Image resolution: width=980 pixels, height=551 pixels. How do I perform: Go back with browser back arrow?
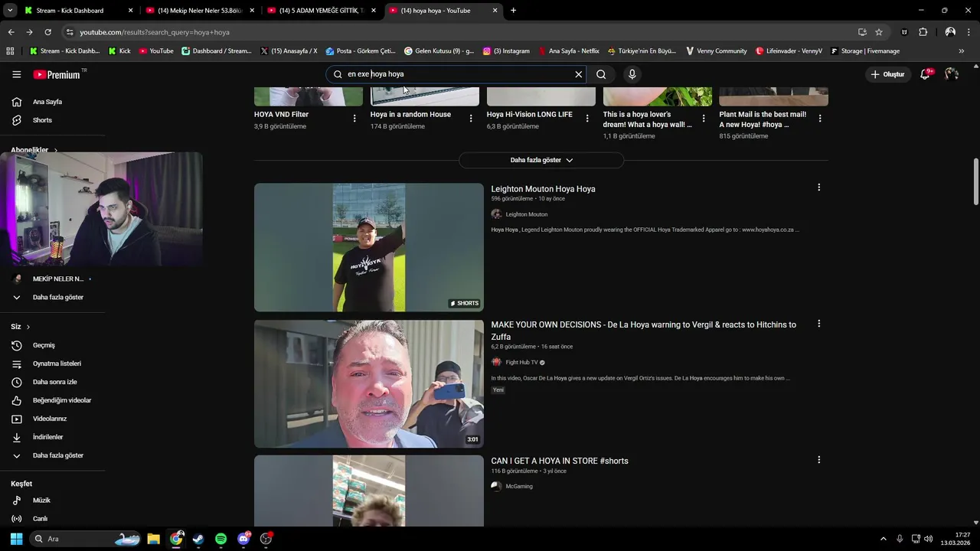pyautogui.click(x=11, y=32)
